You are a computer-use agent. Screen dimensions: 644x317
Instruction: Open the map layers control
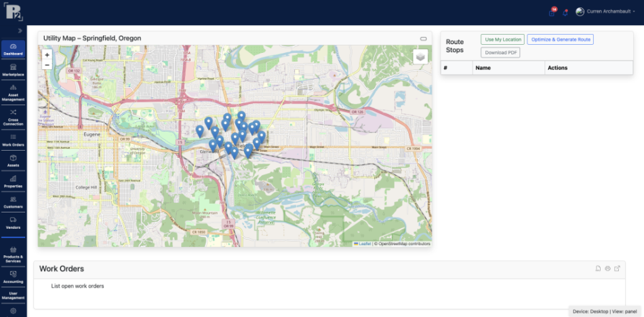pyautogui.click(x=421, y=57)
